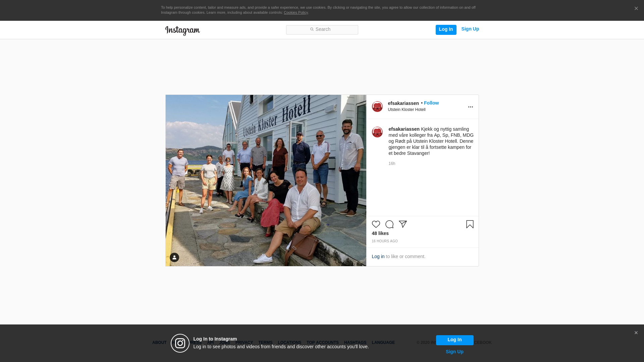The height and width of the screenshot is (362, 644).
Task: View the 48 likes list
Action: pos(380,233)
